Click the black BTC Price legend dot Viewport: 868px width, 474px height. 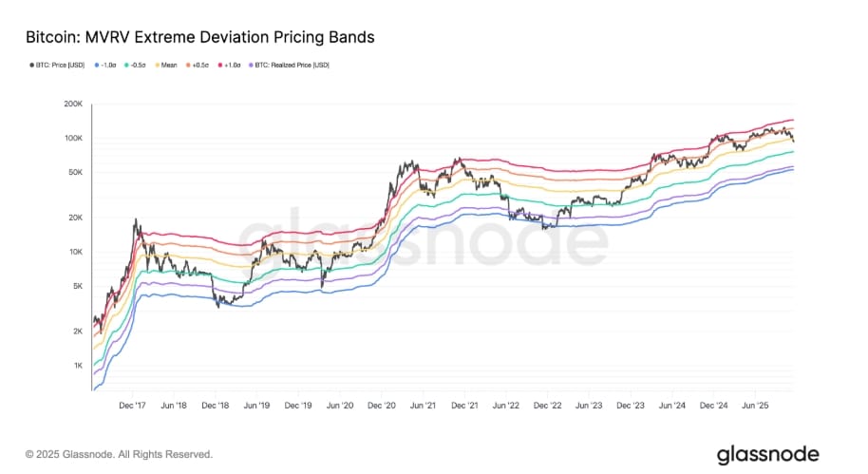[x=31, y=66]
